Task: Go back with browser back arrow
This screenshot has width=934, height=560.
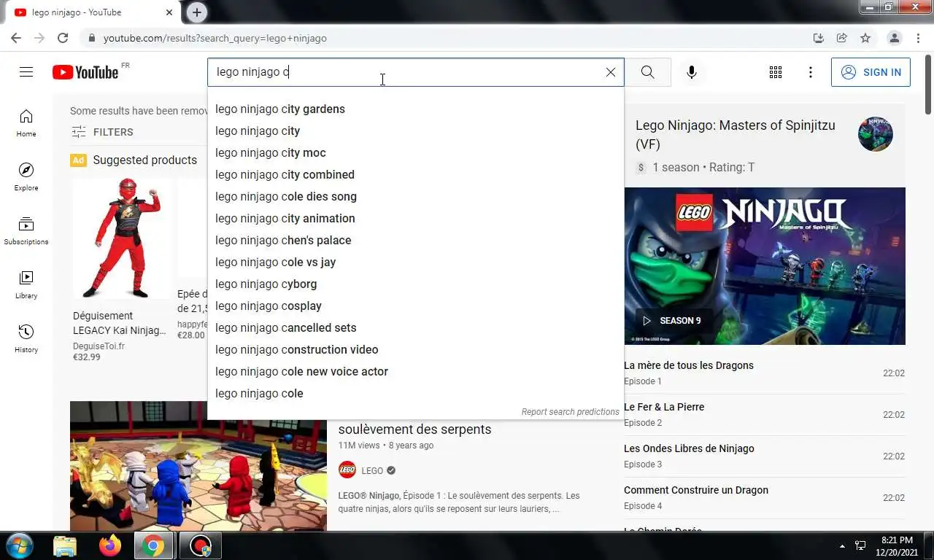Action: point(16,38)
